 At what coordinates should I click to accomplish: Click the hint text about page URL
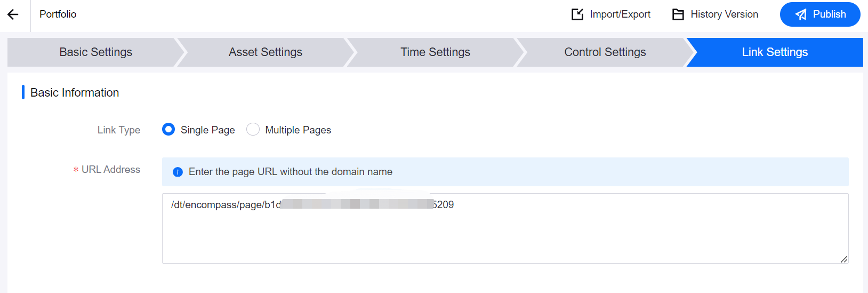point(291,172)
